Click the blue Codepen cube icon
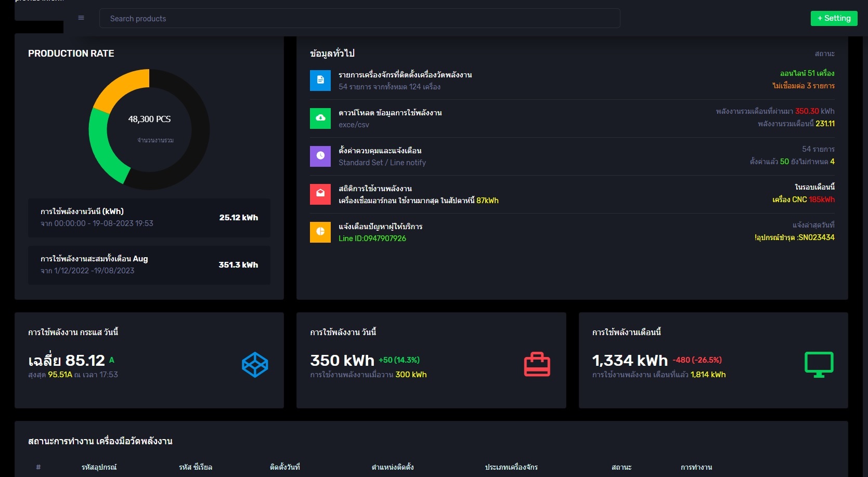 pos(255,365)
